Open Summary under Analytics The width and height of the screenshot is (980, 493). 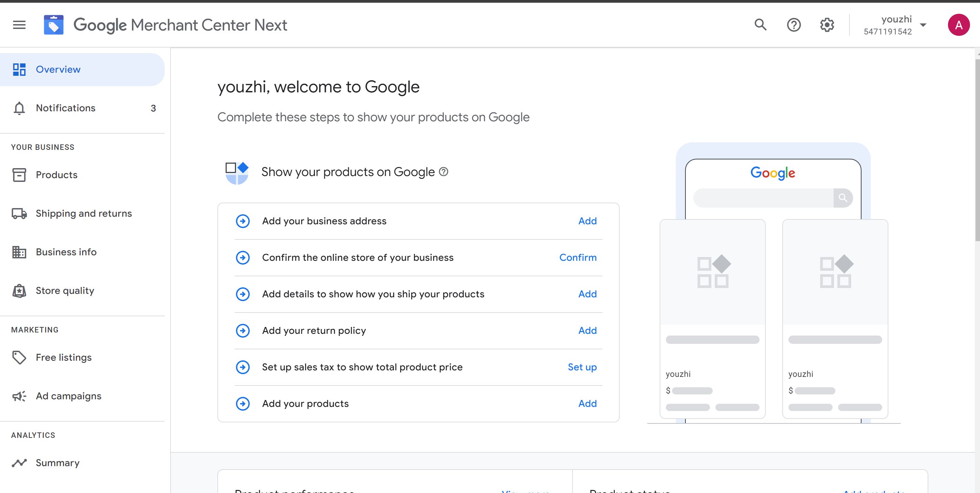point(82,463)
